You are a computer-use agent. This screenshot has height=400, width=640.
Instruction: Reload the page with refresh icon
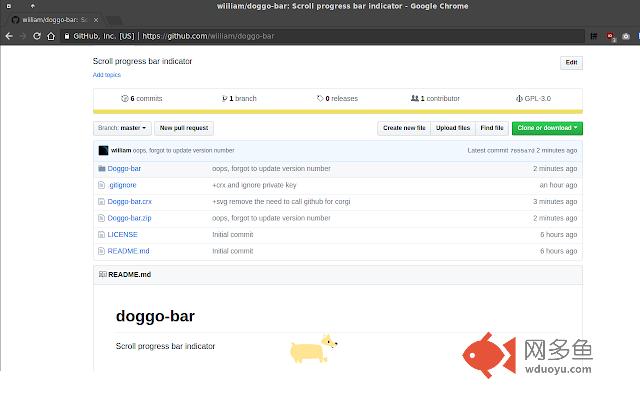(37, 36)
